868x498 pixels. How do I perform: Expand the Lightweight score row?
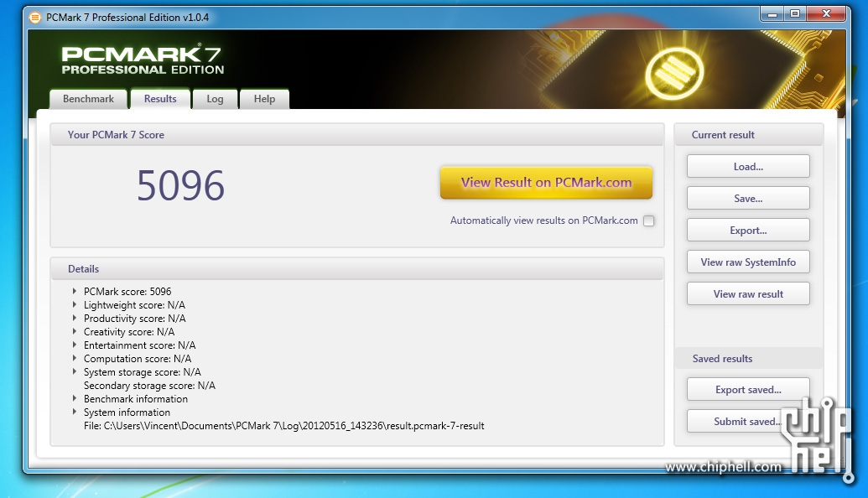click(x=74, y=304)
